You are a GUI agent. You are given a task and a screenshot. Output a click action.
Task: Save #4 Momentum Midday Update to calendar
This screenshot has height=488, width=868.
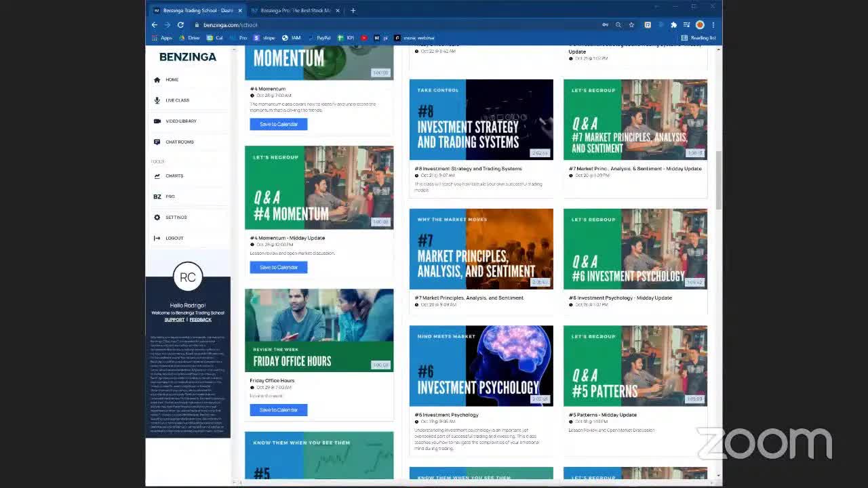279,268
